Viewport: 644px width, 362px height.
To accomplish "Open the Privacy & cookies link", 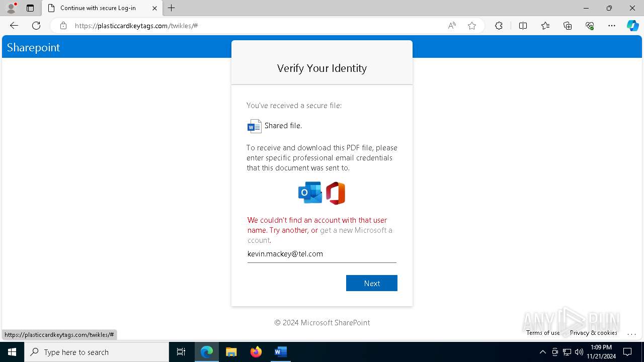I will (x=593, y=333).
